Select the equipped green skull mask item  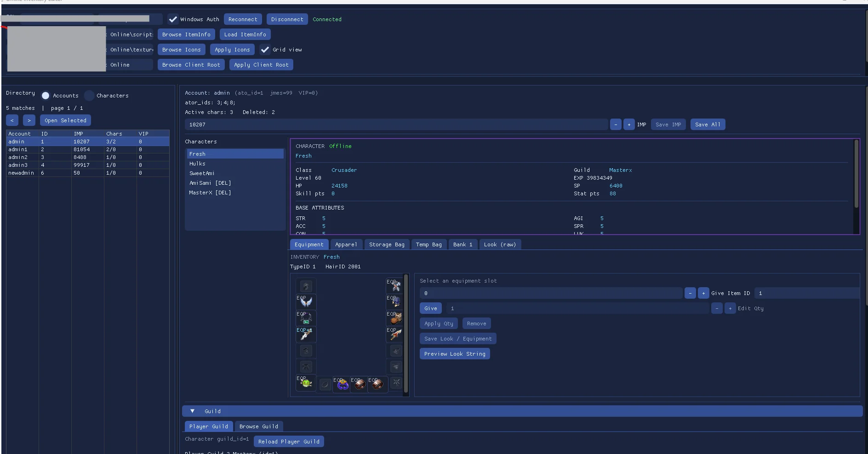coord(306,382)
